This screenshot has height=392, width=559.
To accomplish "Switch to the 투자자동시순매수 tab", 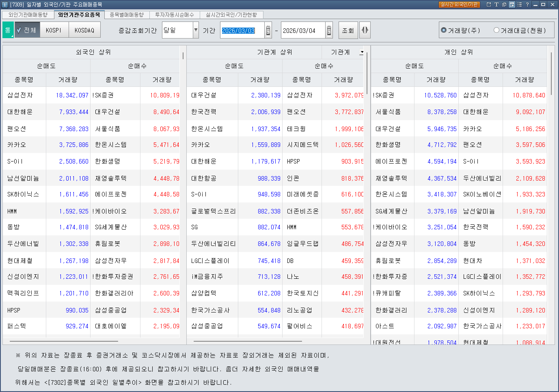I will pyautogui.click(x=174, y=15).
